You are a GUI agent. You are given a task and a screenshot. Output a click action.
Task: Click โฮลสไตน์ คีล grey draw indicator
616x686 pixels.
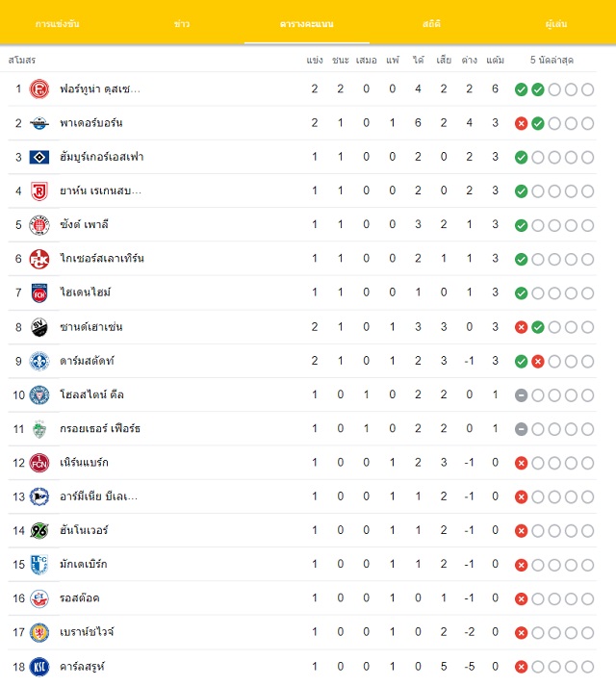click(521, 395)
